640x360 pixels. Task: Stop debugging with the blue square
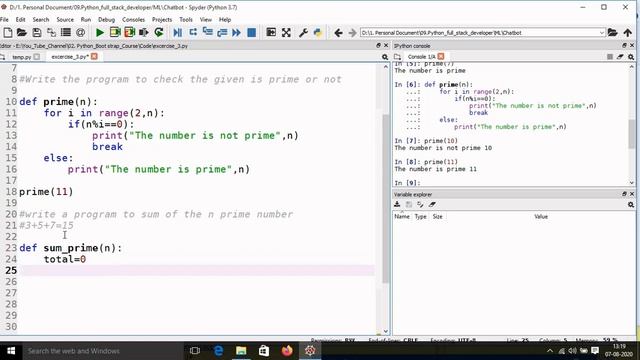251,32
